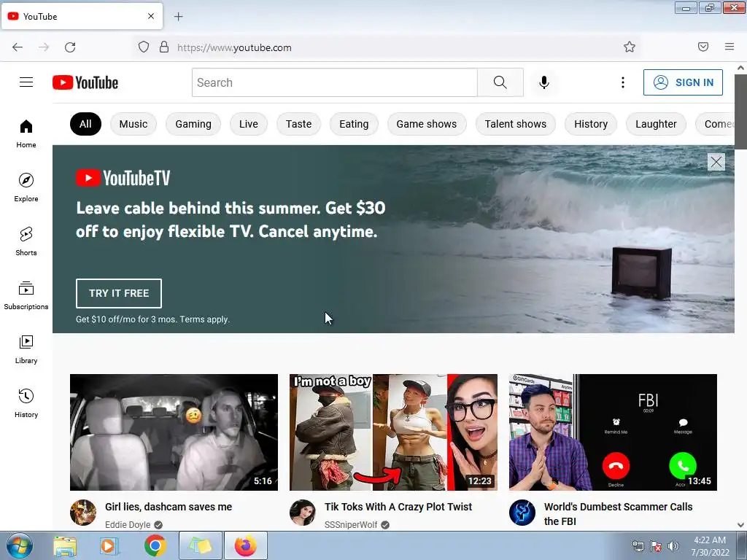
Task: Close the YouTube browser tab
Action: click(151, 16)
